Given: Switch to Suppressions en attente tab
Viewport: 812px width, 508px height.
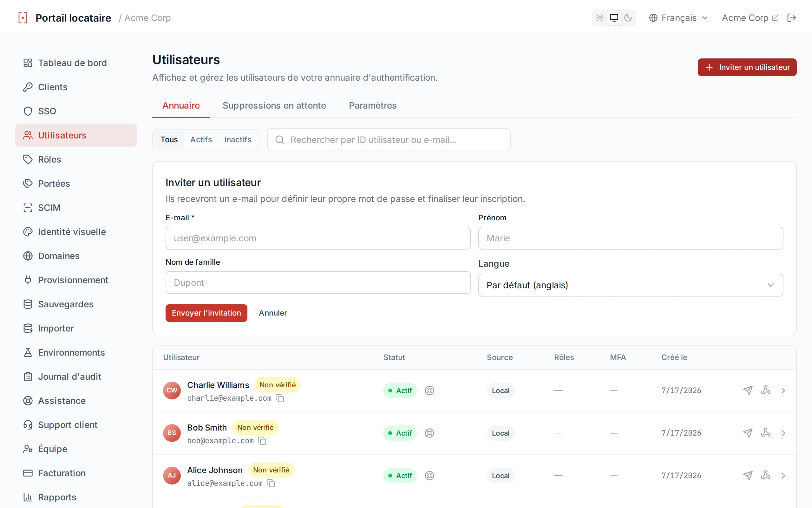Looking at the screenshot, I should [x=274, y=105].
